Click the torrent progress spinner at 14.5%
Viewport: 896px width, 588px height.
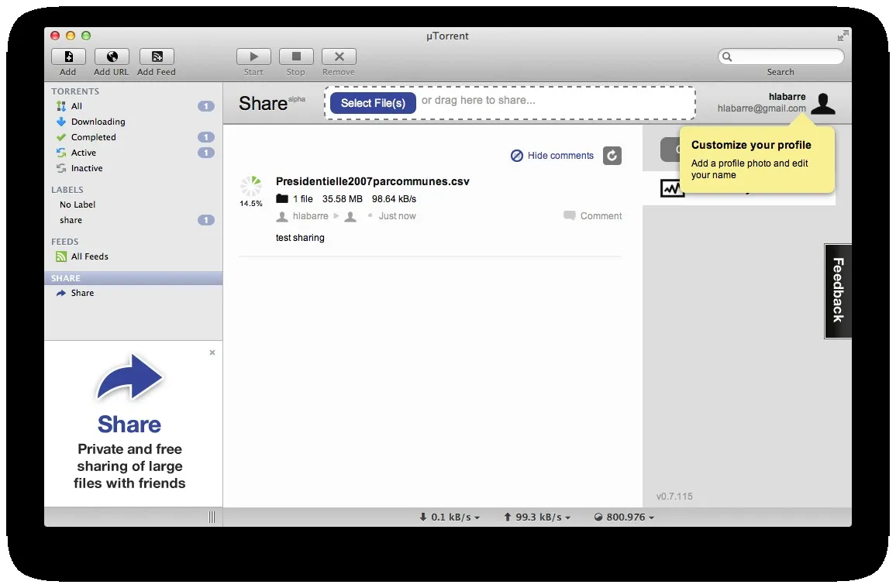[251, 186]
